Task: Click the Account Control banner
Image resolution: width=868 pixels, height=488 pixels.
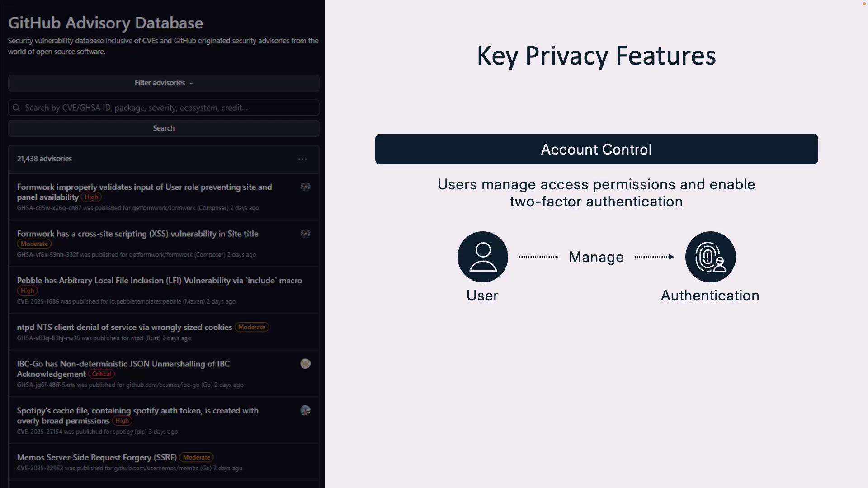Action: click(x=596, y=149)
